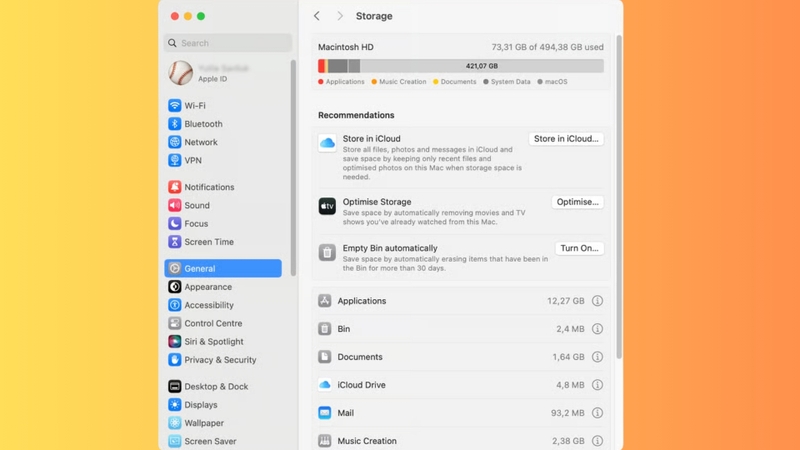Screen dimensions: 800x450
Task: Open Desktop & Dock settings
Action: (223, 386)
